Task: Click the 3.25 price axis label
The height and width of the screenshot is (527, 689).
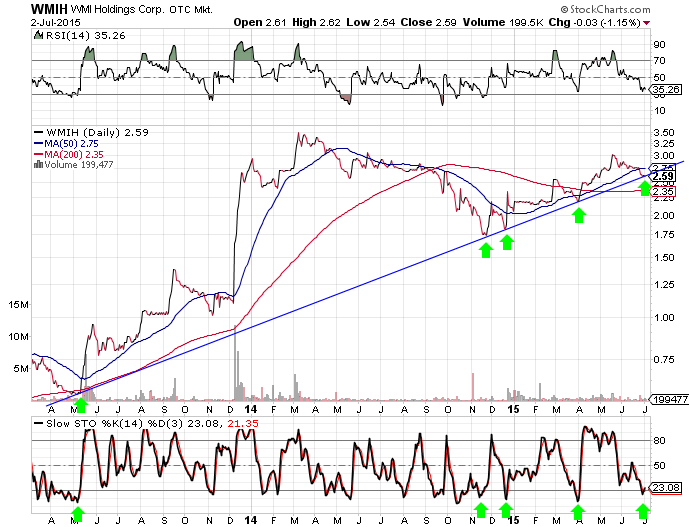Action: click(x=664, y=144)
